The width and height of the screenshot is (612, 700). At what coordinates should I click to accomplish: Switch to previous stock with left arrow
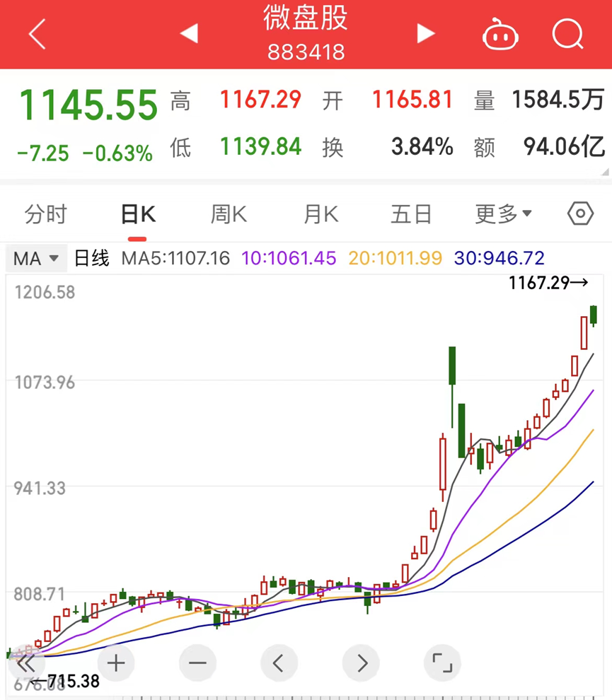[x=189, y=33]
